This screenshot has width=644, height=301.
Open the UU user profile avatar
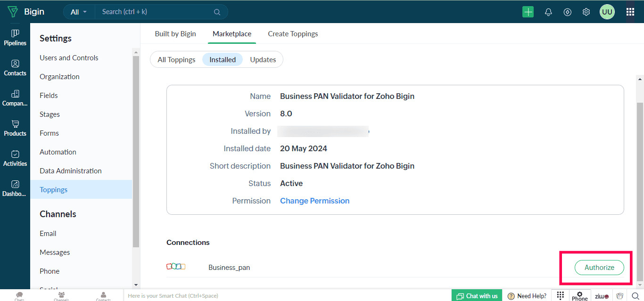pos(607,12)
